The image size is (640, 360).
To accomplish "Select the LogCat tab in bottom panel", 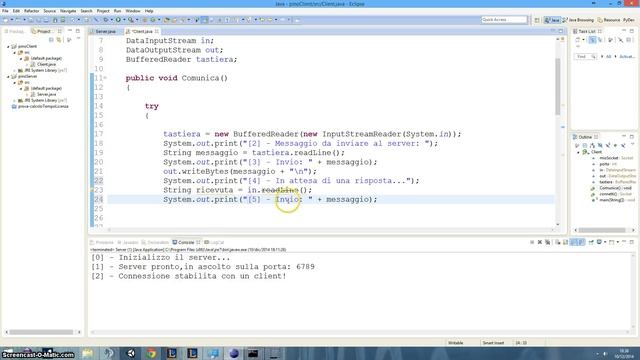I will [214, 242].
